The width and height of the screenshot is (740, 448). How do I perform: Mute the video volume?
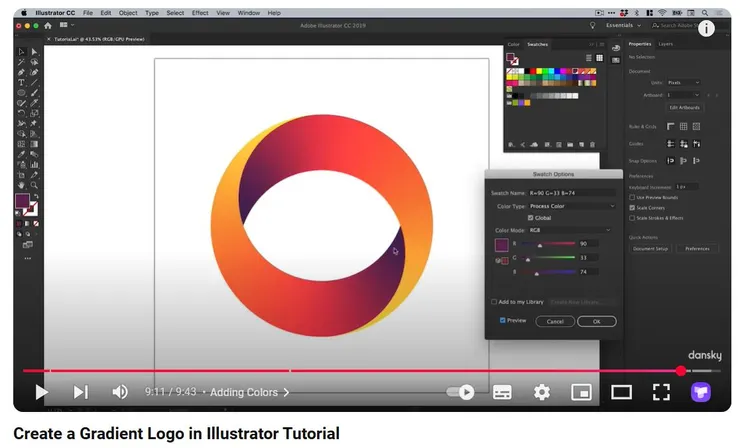point(120,392)
